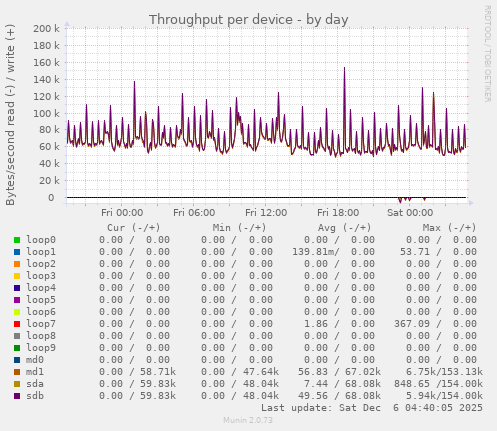Click the 'Cur (-/+)' column header

[134, 228]
